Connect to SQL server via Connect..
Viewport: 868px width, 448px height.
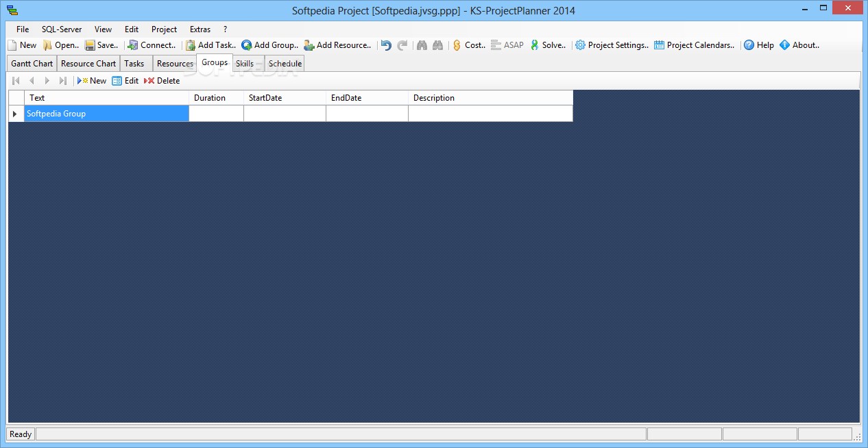point(152,45)
